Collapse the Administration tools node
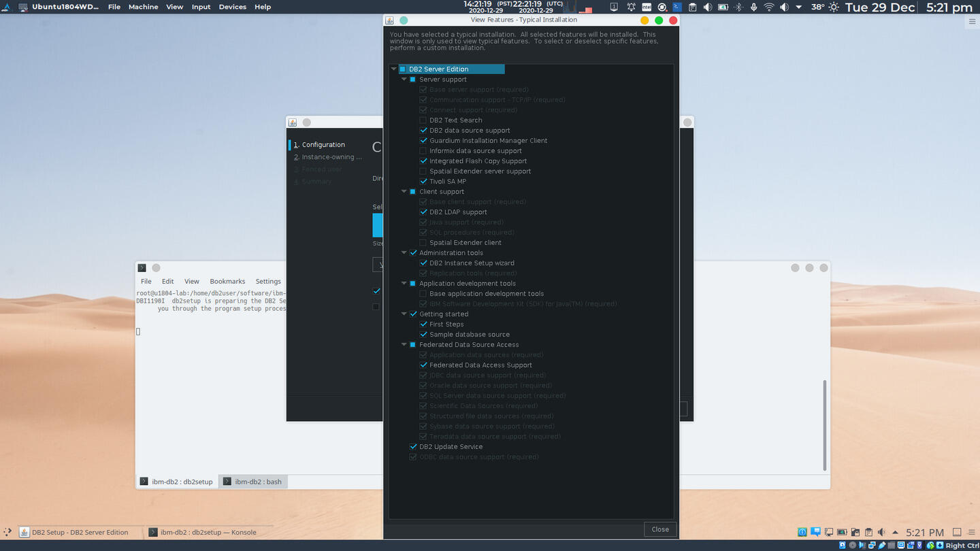 404,253
